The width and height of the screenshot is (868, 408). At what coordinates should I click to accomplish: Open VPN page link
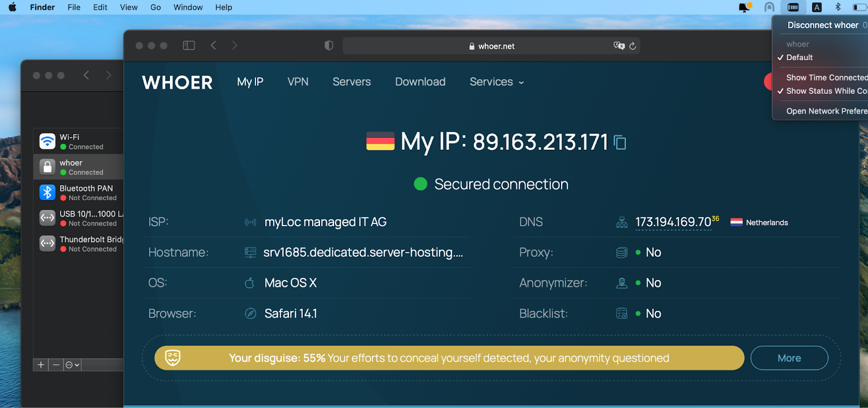click(298, 82)
